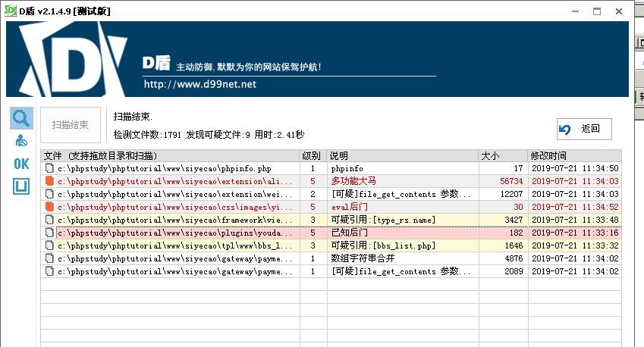Click the size value 56734

[511, 181]
